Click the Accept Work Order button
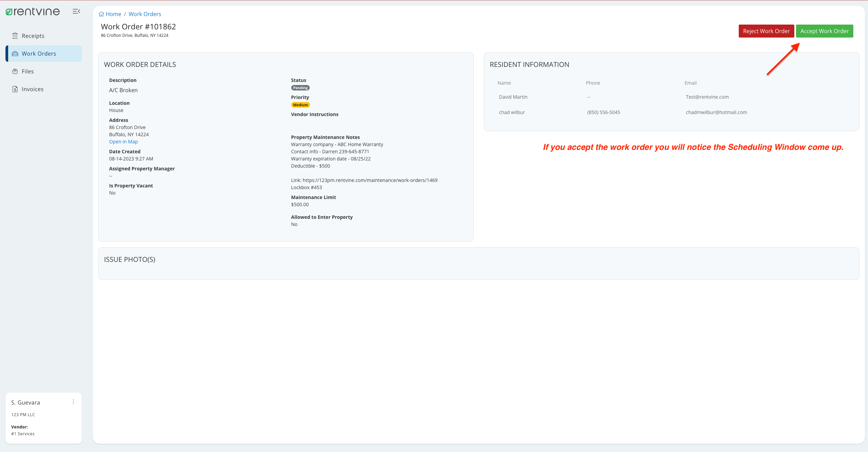This screenshot has height=452, width=868. click(824, 31)
